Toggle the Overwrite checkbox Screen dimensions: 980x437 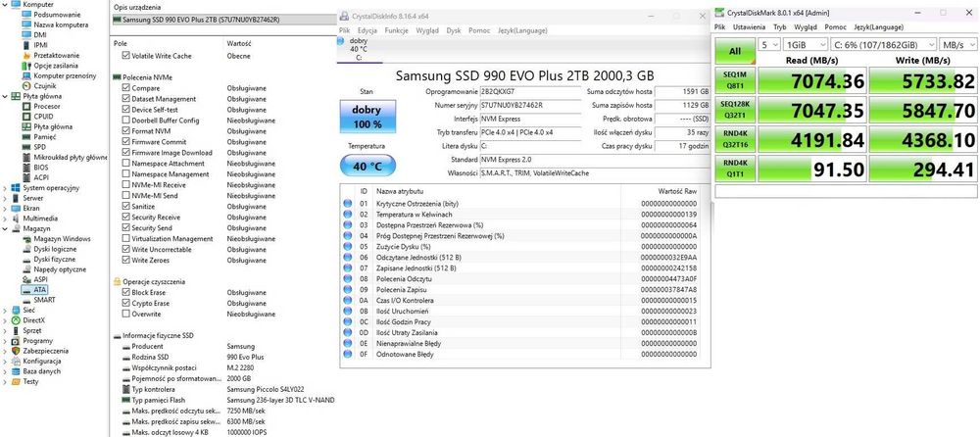pyautogui.click(x=125, y=314)
